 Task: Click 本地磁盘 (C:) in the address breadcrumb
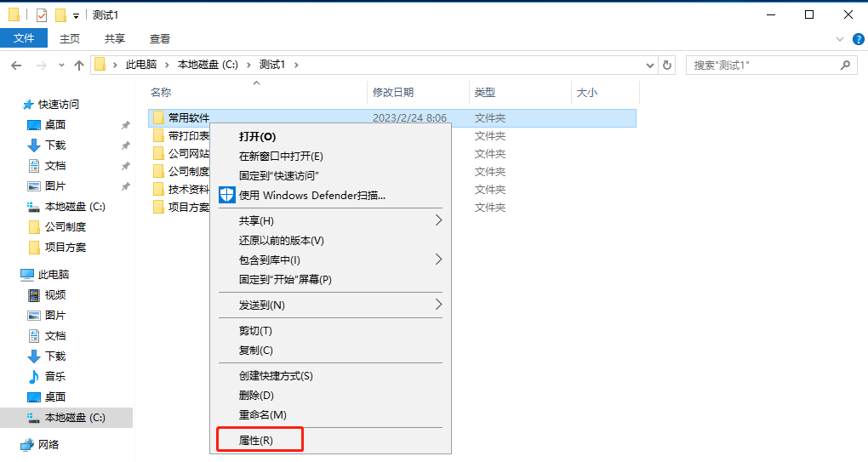click(x=208, y=65)
